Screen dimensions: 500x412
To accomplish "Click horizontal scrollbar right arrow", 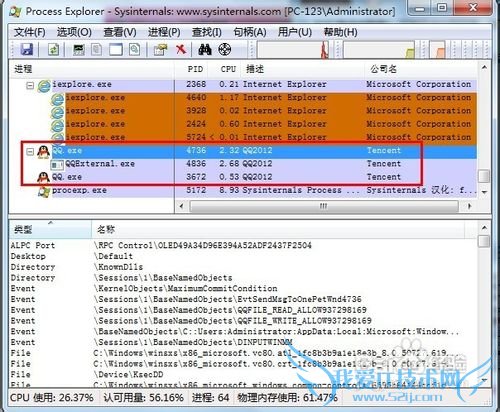I will 469,206.
